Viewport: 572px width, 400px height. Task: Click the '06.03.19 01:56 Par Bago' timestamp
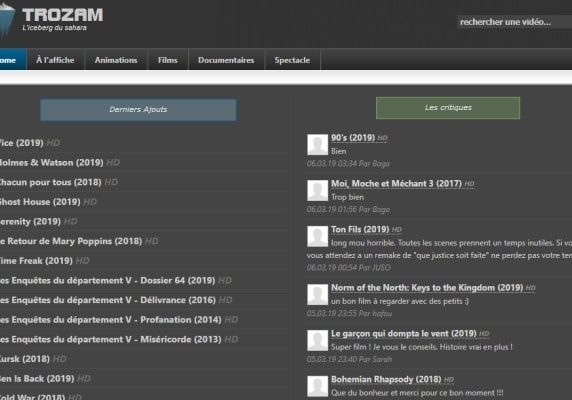click(348, 210)
